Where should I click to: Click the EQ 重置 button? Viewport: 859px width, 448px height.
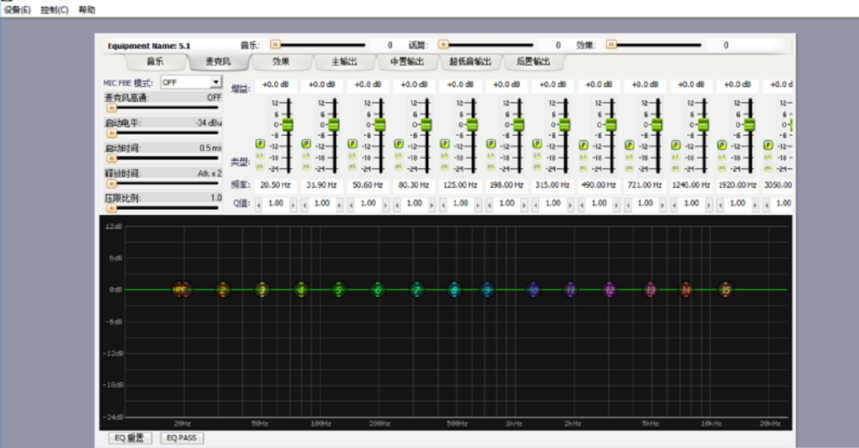[129, 438]
